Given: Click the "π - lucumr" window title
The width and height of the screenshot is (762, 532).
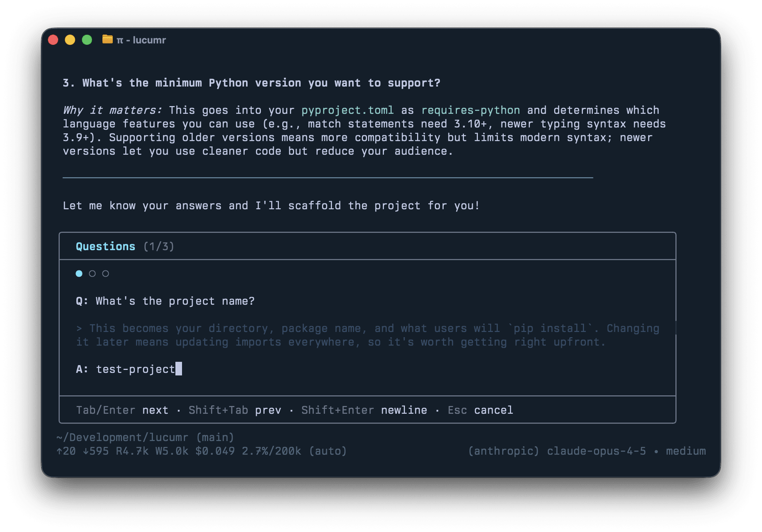Looking at the screenshot, I should [x=141, y=40].
